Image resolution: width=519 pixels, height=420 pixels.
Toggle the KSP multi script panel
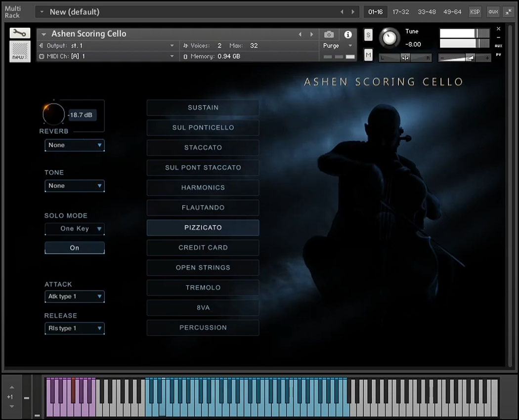[x=475, y=12]
